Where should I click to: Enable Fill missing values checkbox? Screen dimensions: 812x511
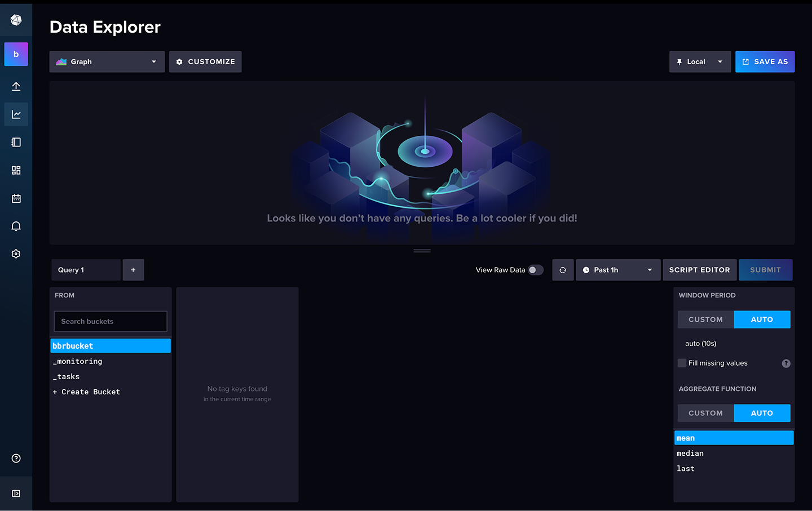(x=682, y=363)
